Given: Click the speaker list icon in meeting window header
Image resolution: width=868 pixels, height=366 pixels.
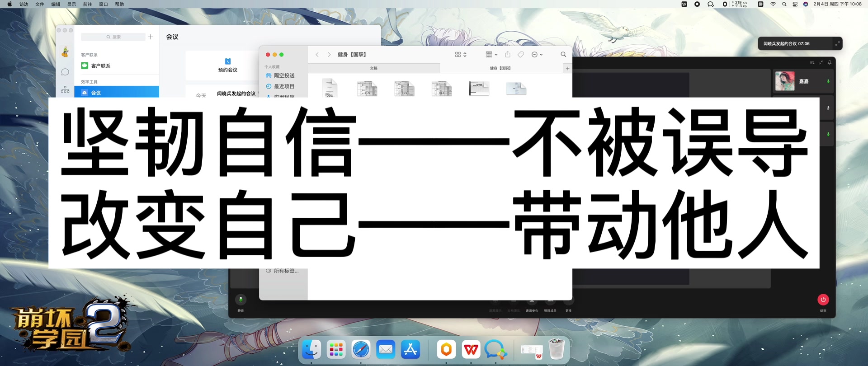Looking at the screenshot, I should [x=812, y=62].
